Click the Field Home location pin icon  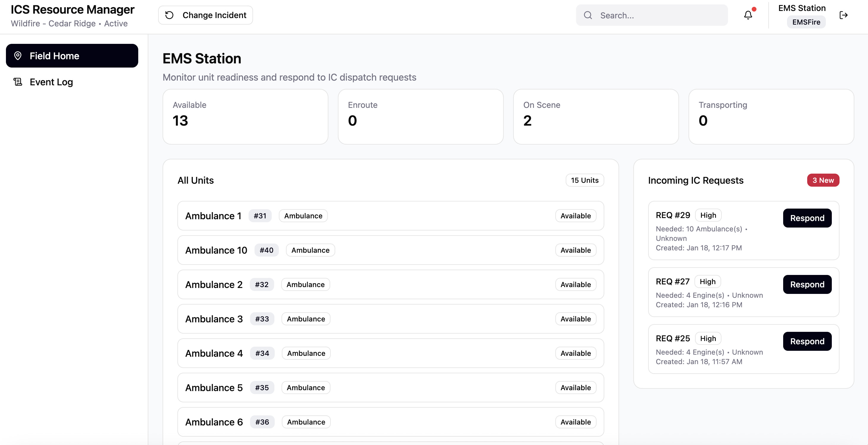click(x=18, y=56)
